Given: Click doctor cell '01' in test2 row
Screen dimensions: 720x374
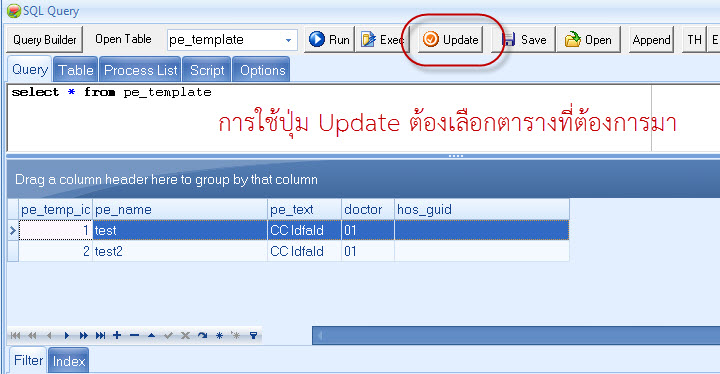Looking at the screenshot, I should [368, 251].
